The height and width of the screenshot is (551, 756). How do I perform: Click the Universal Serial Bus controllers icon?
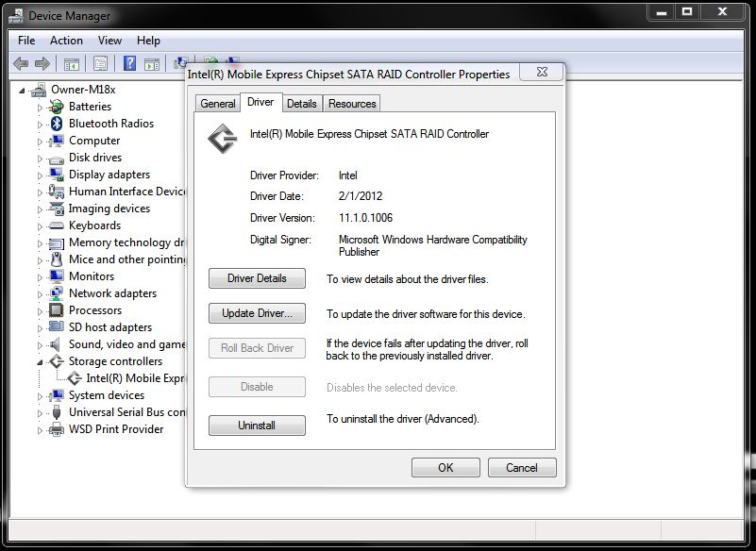coord(57,412)
